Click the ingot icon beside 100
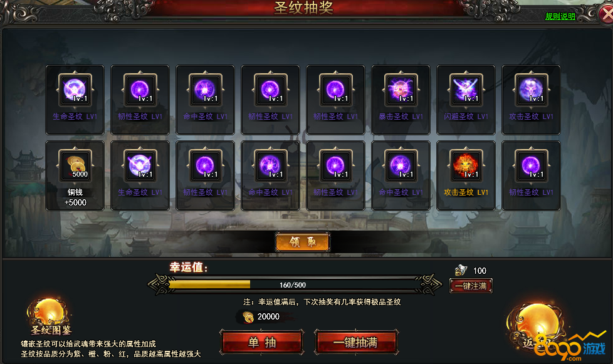The image size is (613, 364). pos(461,270)
